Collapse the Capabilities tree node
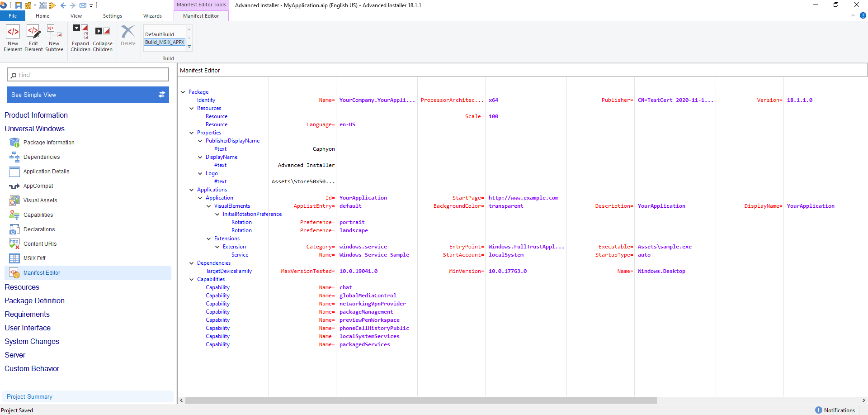This screenshot has height=415, width=868. (191, 279)
